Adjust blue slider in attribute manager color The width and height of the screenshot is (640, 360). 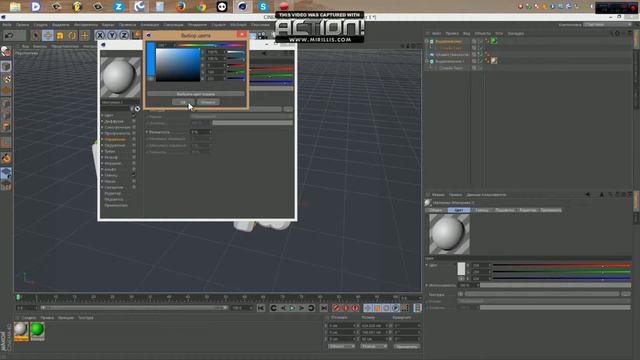point(562,278)
